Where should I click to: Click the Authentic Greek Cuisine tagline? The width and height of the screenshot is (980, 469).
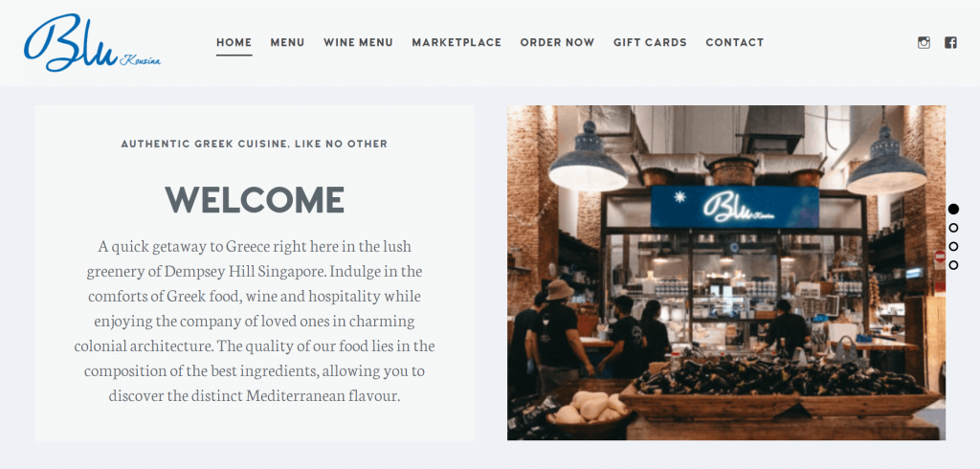point(255,144)
